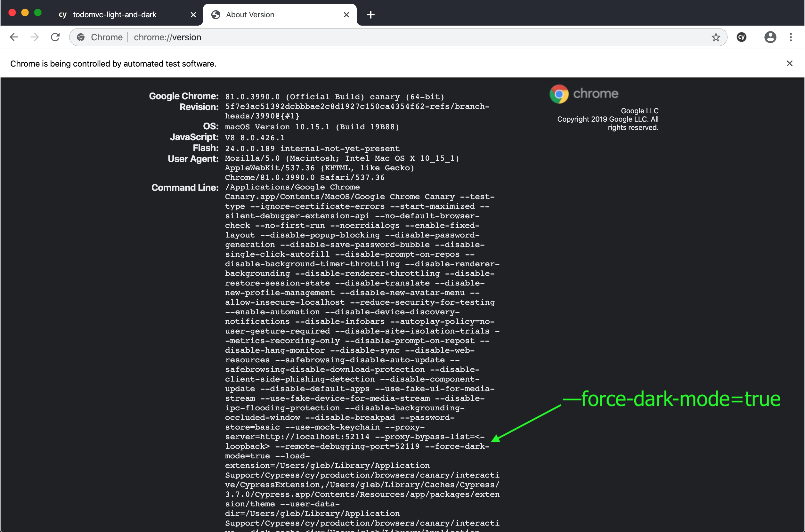Dismiss the automated test software infobar

pos(789,63)
